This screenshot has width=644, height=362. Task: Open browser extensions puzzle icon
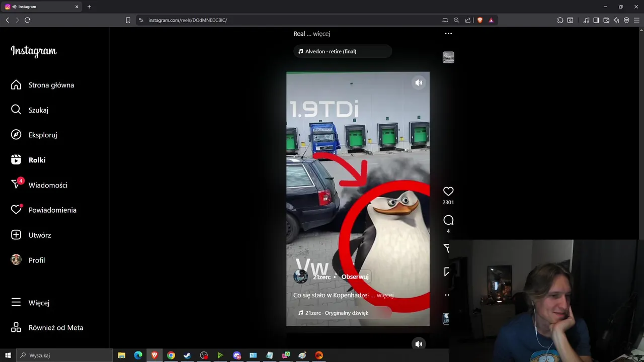click(560, 20)
